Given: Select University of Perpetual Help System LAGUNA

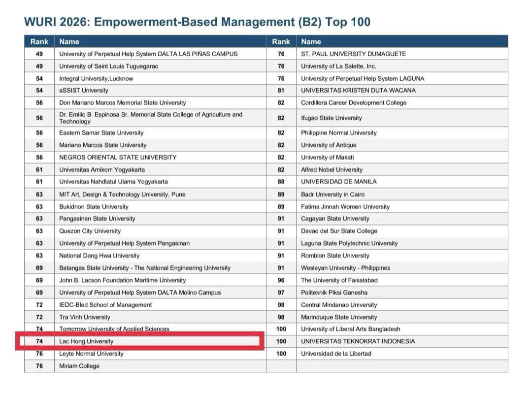Looking at the screenshot, I should (363, 79).
